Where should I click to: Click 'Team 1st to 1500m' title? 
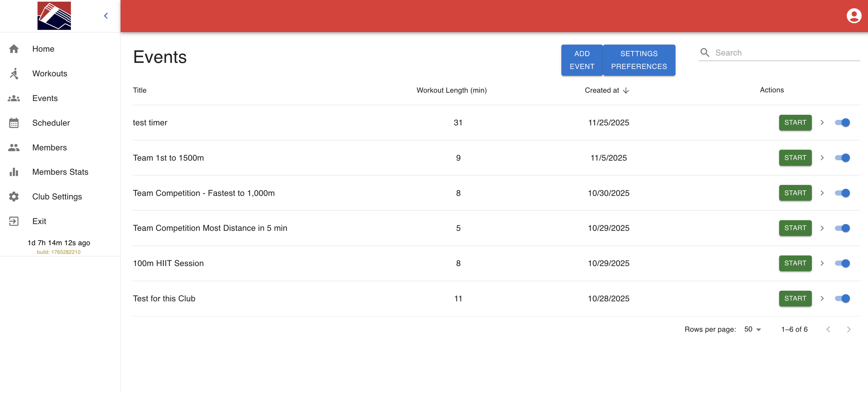pos(168,158)
